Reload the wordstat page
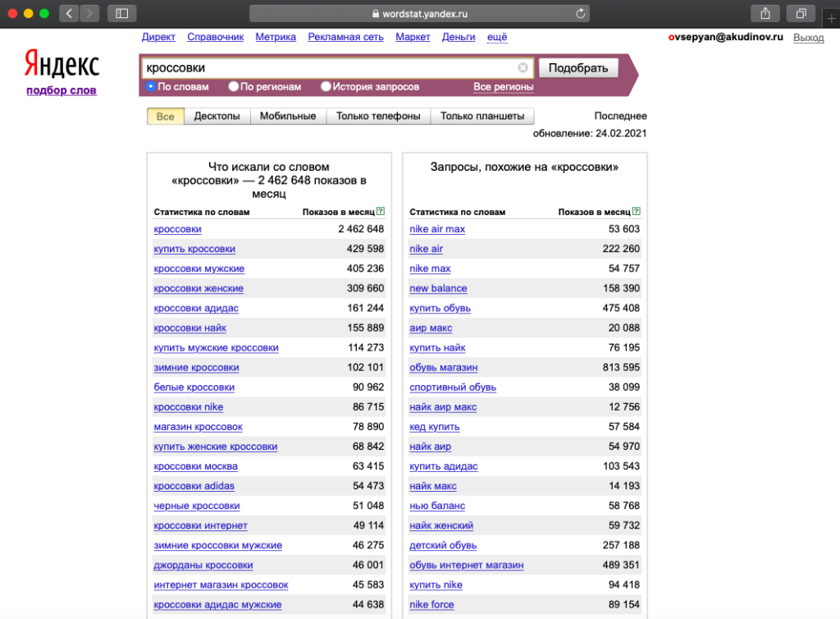 click(580, 13)
